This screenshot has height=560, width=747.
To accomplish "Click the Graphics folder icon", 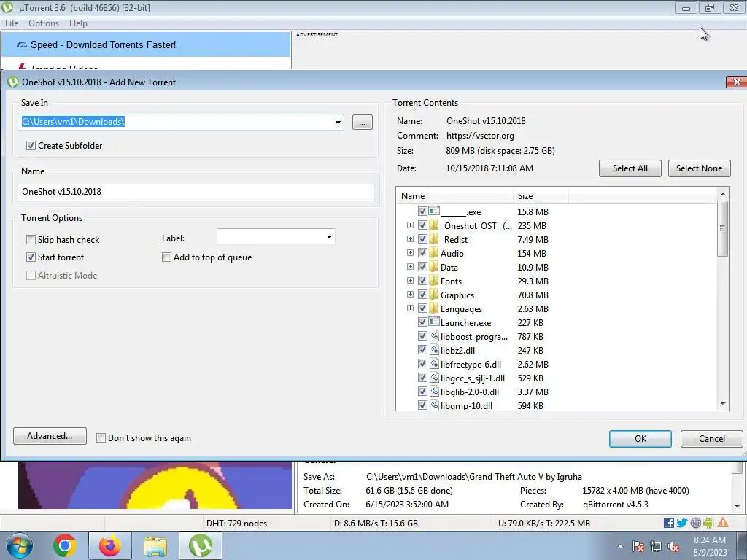I will (433, 295).
